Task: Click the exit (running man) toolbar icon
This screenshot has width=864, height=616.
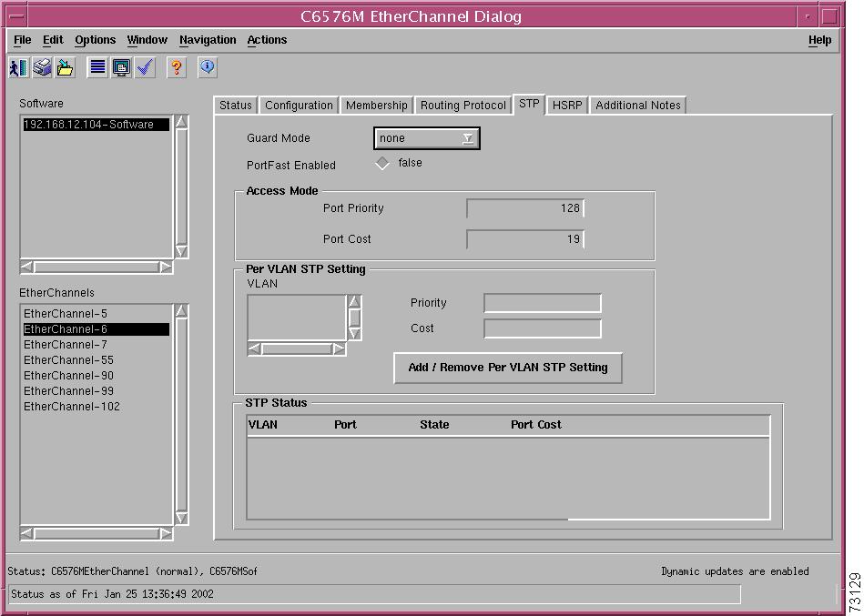Action: click(x=19, y=67)
